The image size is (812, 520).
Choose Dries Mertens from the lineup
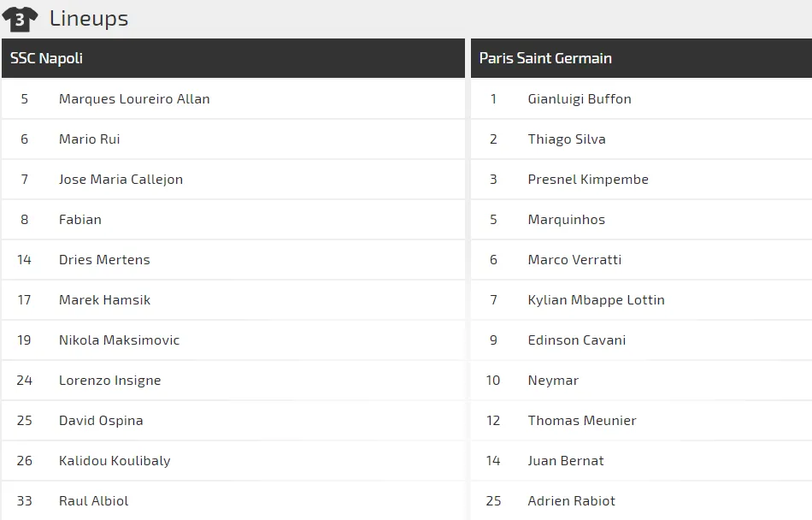pos(104,259)
